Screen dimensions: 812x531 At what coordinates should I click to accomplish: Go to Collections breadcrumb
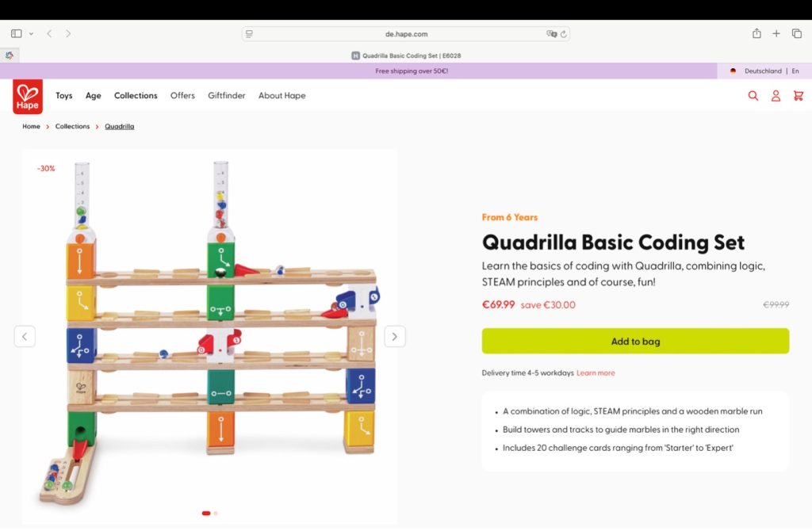tap(72, 126)
